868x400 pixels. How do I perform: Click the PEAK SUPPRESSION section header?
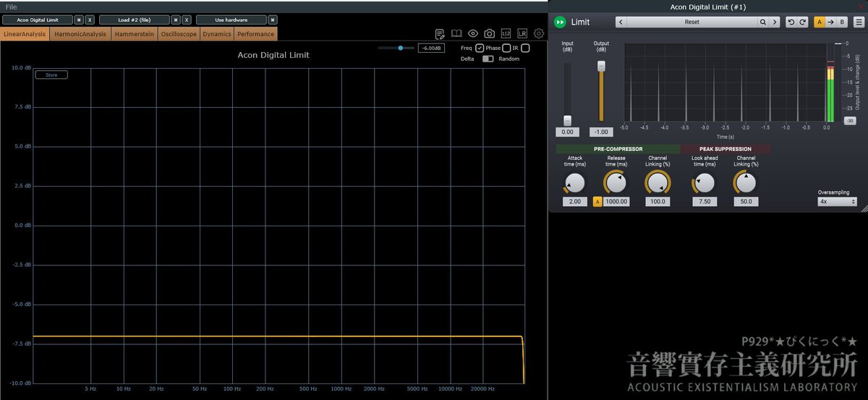coord(725,149)
